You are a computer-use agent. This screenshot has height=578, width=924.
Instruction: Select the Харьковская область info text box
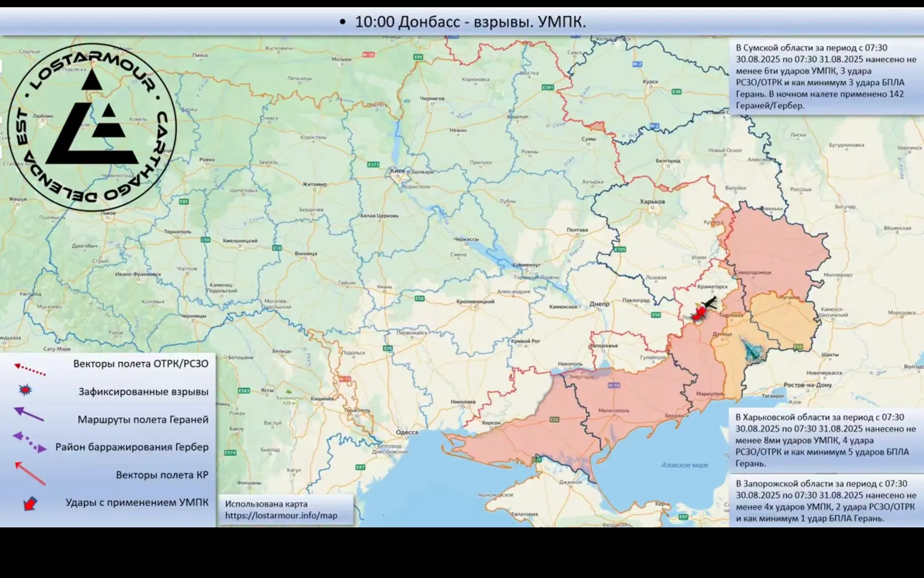coord(825,440)
